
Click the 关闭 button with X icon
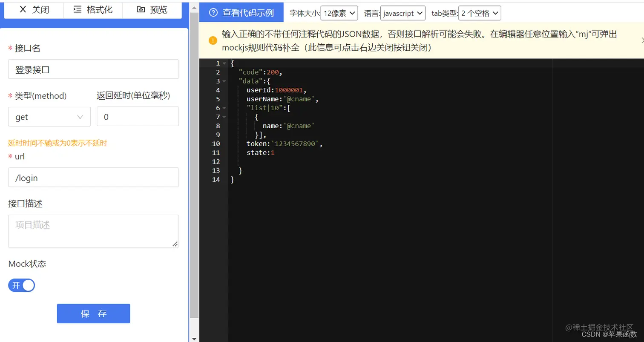(34, 10)
